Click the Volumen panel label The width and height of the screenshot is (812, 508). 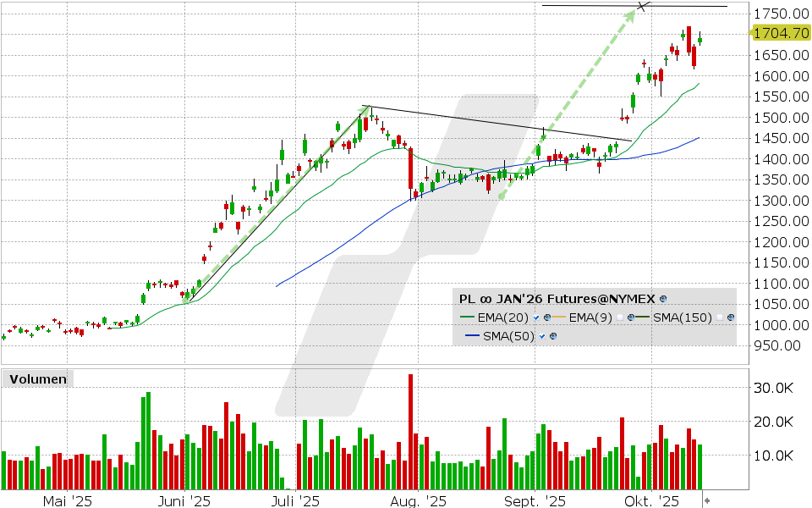pos(37,379)
